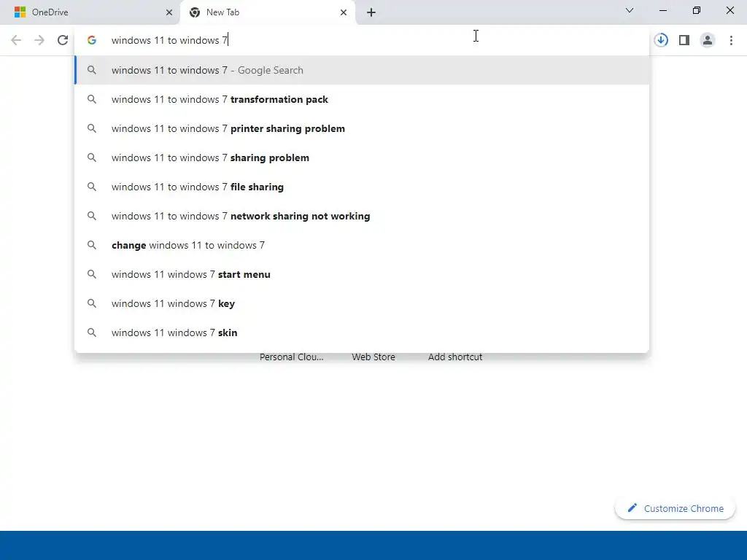Viewport: 747px width, 560px height.
Task: Open Chrome's three-dot menu
Action: (731, 40)
